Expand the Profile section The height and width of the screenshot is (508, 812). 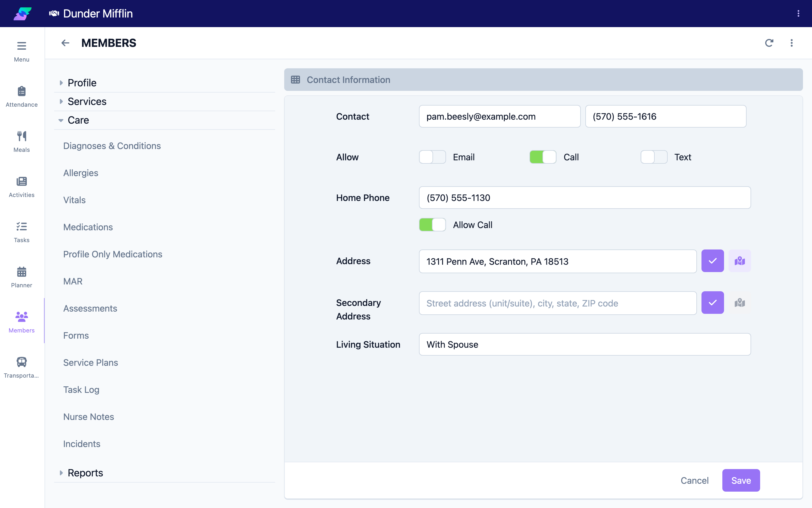164,83
